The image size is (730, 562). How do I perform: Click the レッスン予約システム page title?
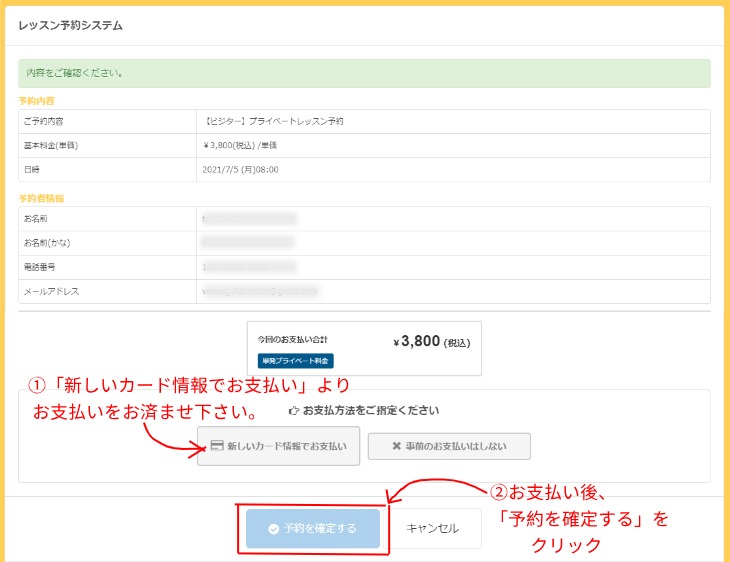tap(70, 26)
